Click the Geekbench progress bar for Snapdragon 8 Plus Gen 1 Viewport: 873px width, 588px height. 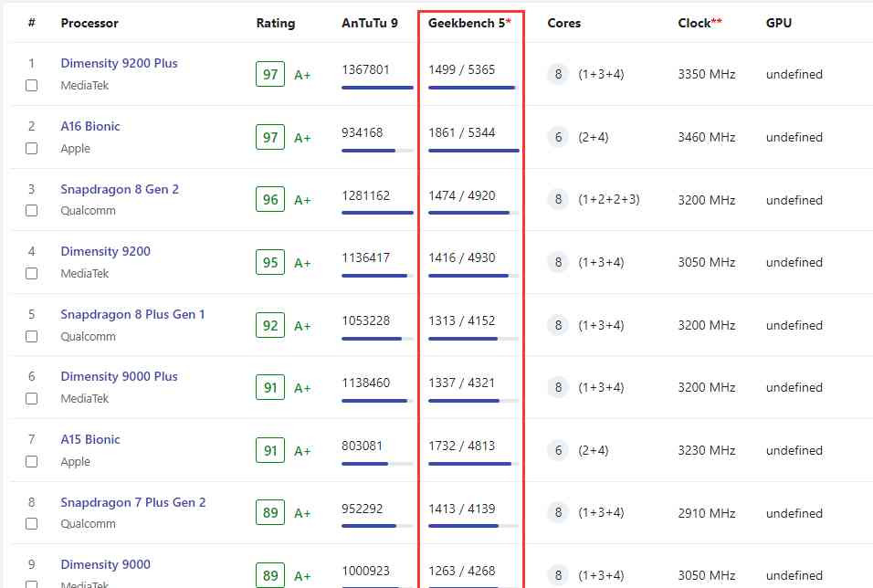tap(473, 339)
